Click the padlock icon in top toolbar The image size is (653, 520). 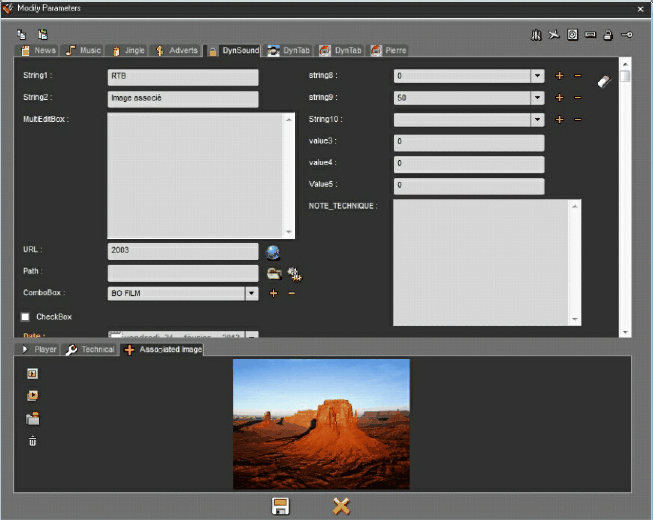pyautogui.click(x=608, y=35)
